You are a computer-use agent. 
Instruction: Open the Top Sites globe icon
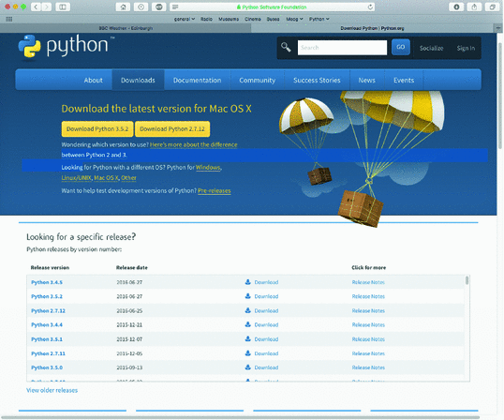pyautogui.click(x=158, y=7)
